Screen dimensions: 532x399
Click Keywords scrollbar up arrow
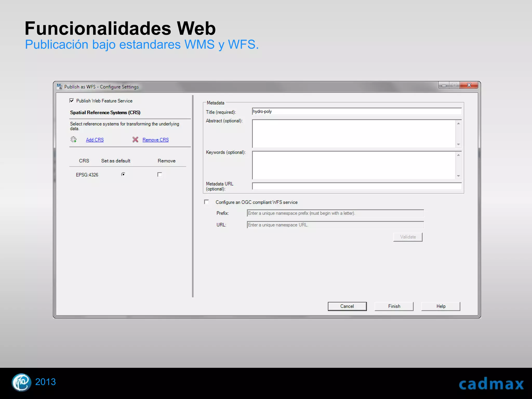(458, 155)
